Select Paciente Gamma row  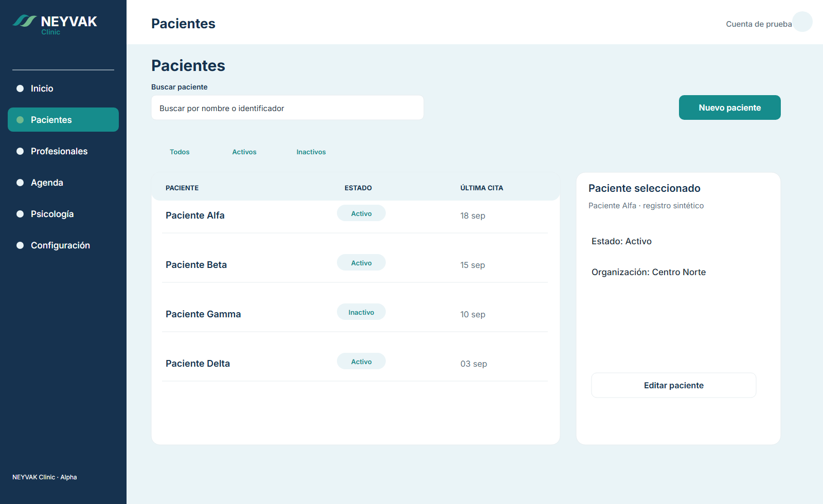coord(354,314)
